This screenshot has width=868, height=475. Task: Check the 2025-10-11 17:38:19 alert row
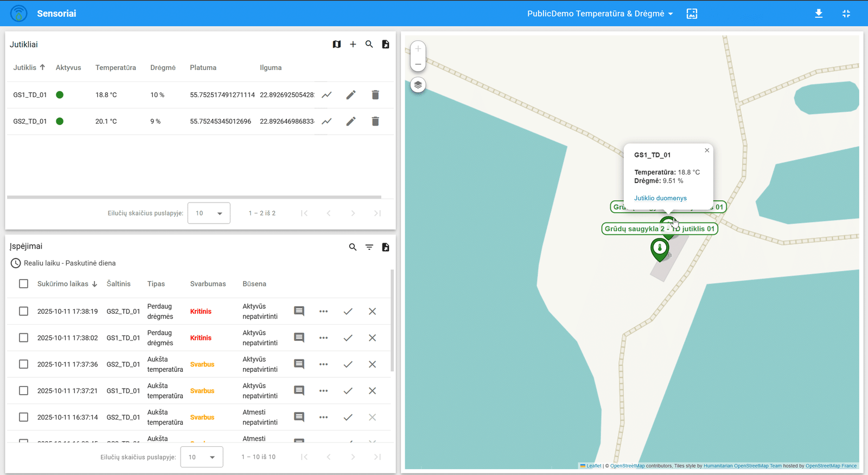(x=23, y=311)
